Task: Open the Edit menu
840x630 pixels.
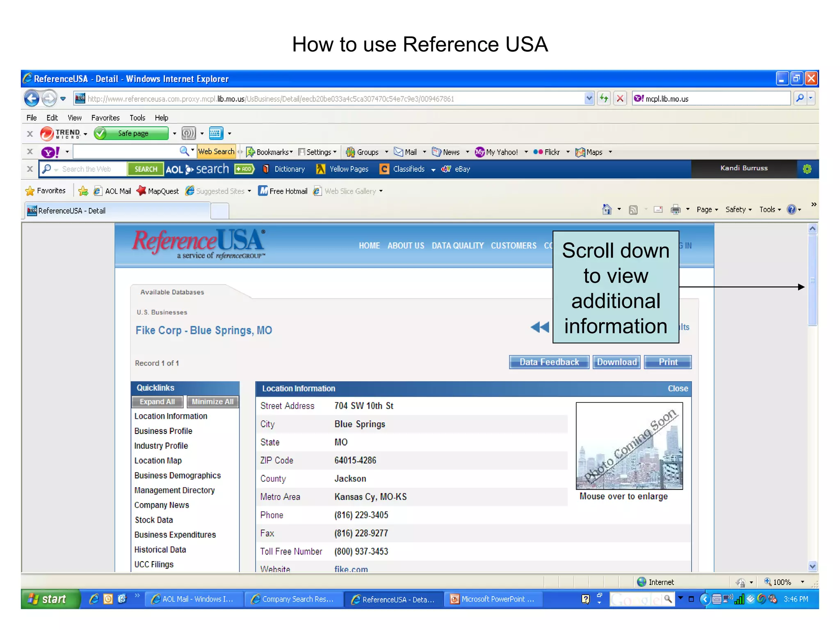Action: [52, 118]
